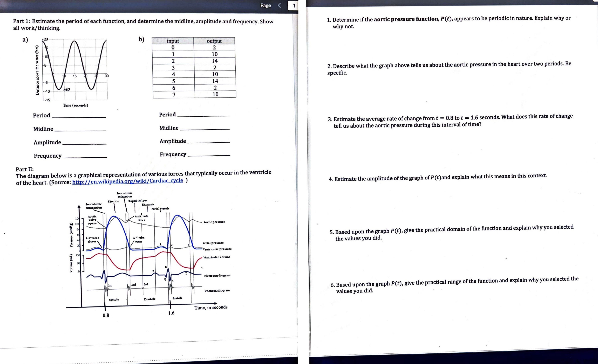
Task: Click the previous page chevron icon
Action: pyautogui.click(x=280, y=5)
